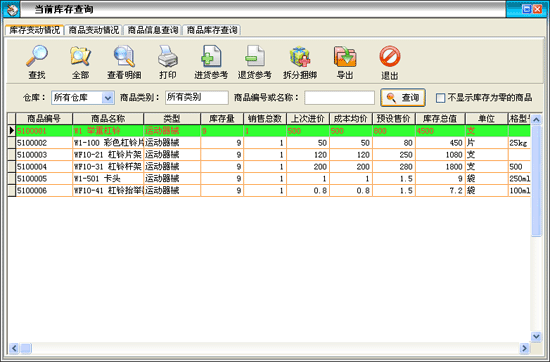Switch to 库存变动情况 tab
Image resolution: width=550 pixels, height=362 pixels.
point(34,30)
